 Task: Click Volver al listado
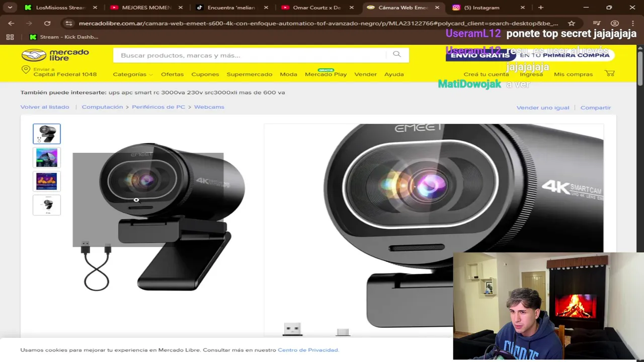tap(45, 107)
